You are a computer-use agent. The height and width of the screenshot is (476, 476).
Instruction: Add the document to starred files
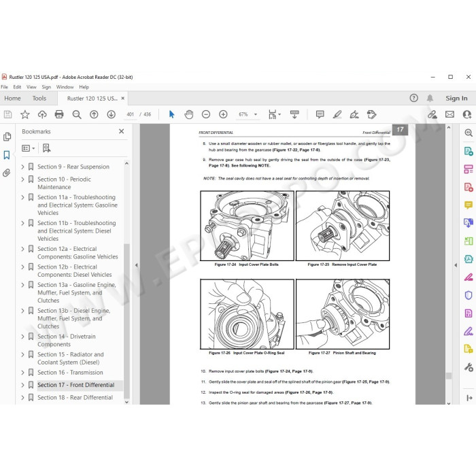coord(25,114)
